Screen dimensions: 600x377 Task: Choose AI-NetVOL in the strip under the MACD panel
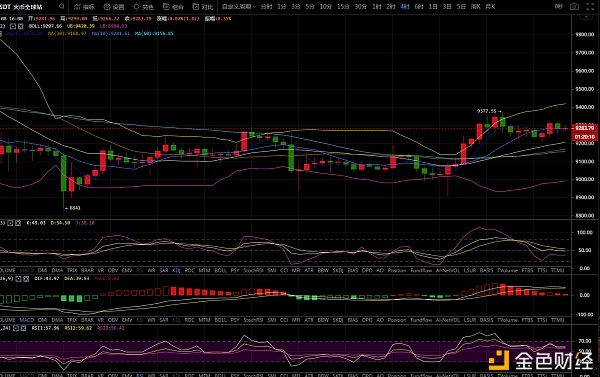click(448, 320)
